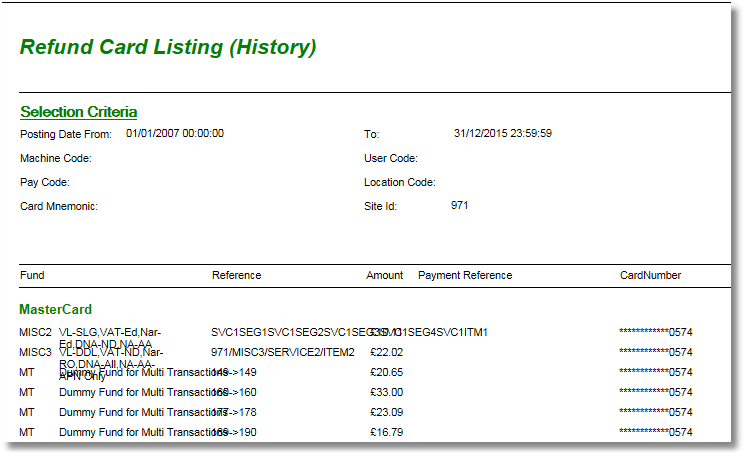Select the Card Mnemonic label

click(x=59, y=206)
